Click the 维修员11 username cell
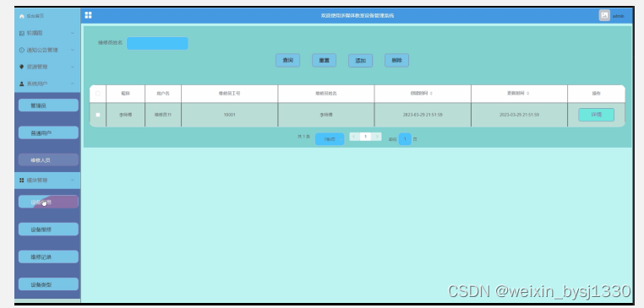The height and width of the screenshot is (308, 644). coord(163,115)
